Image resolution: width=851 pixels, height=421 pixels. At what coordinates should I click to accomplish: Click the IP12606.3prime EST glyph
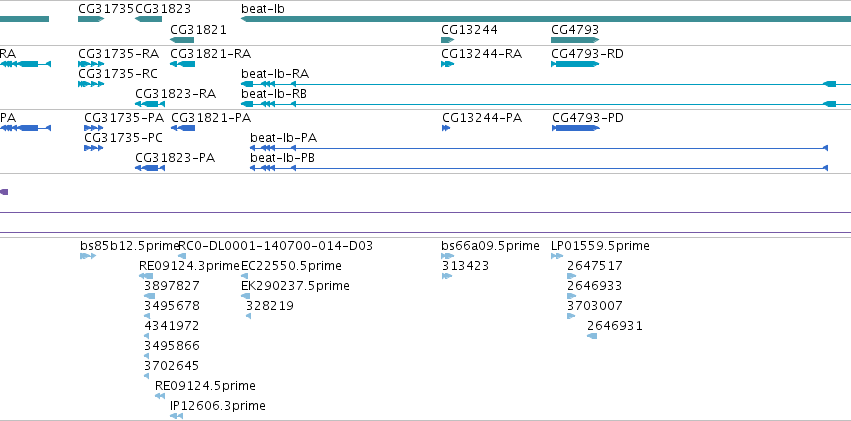tap(176, 416)
